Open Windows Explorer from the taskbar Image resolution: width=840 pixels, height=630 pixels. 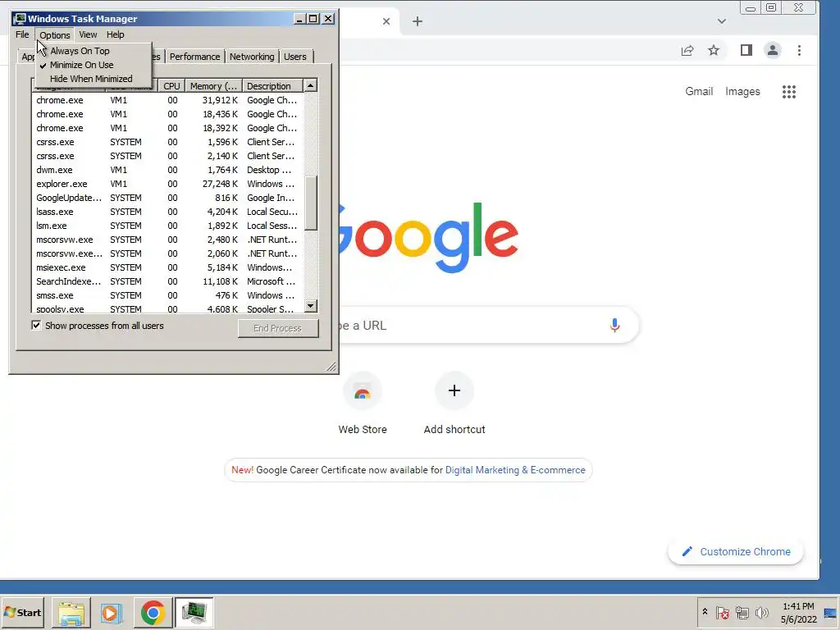pyautogui.click(x=71, y=613)
